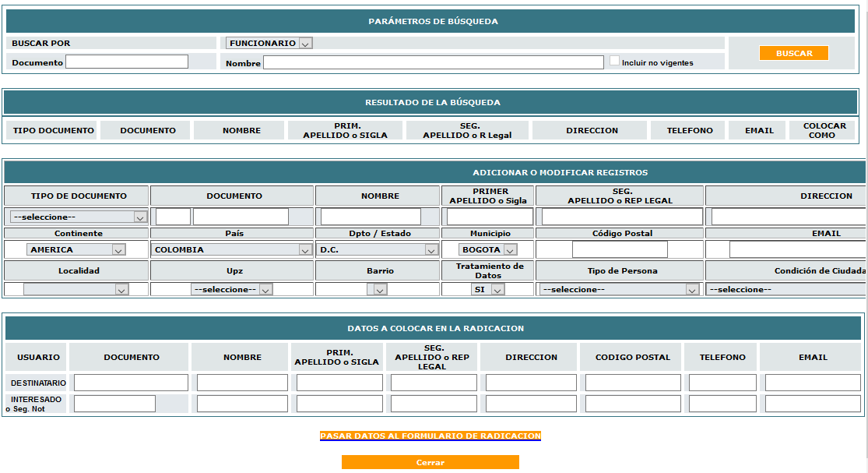Expand the Dpto / Estado dropdown showing D.C.
Image resolution: width=868 pixels, height=473 pixels.
click(378, 250)
